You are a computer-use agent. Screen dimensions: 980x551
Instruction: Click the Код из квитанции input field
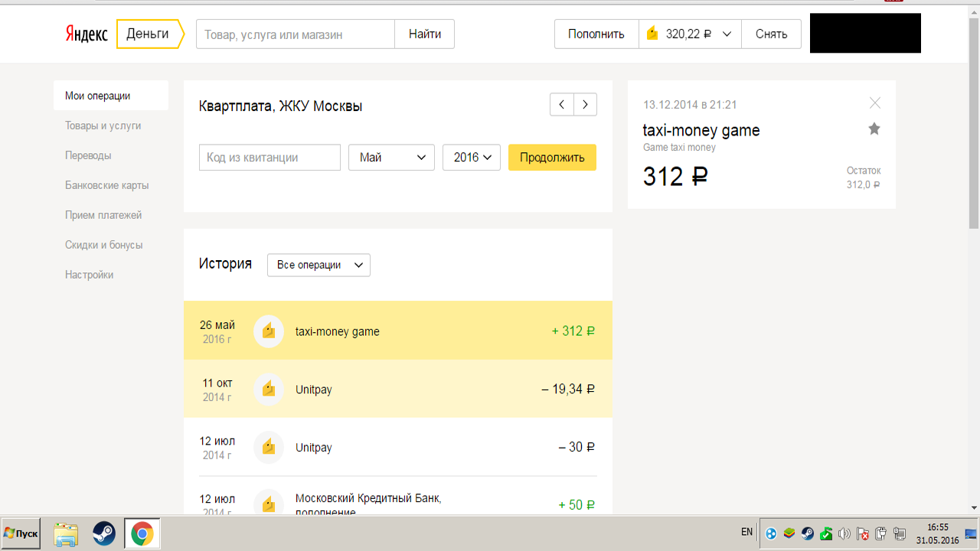[269, 158]
